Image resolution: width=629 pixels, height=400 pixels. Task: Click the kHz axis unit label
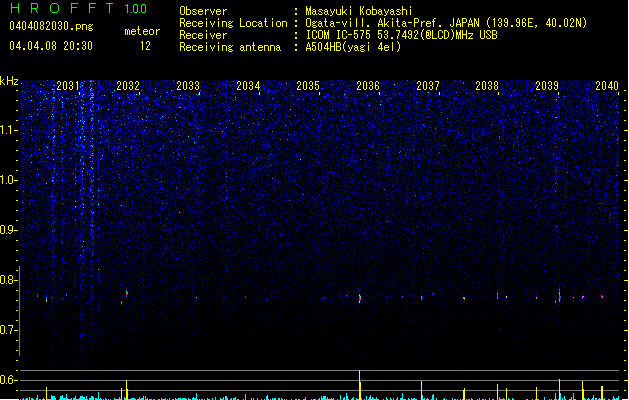pos(9,81)
